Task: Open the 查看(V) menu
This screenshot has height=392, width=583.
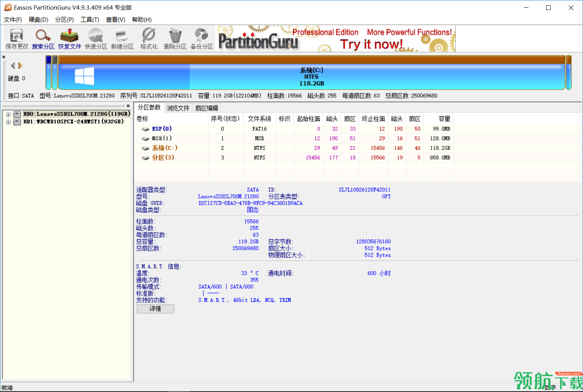Action: tap(116, 20)
